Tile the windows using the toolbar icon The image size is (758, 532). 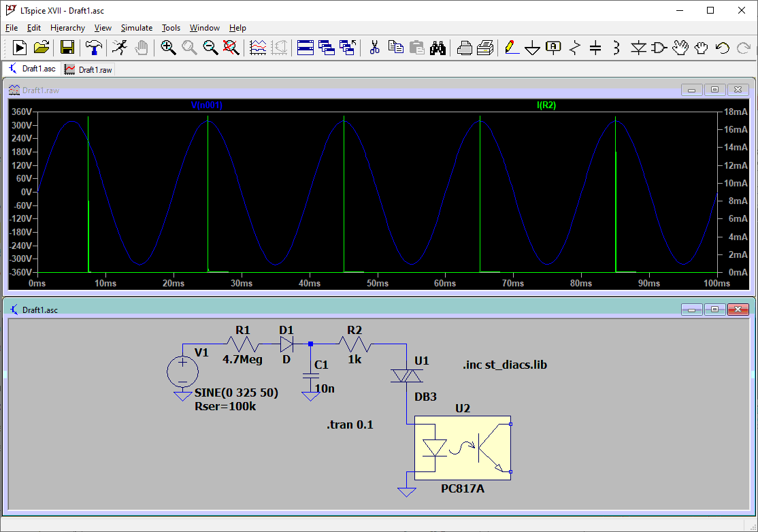[x=305, y=48]
